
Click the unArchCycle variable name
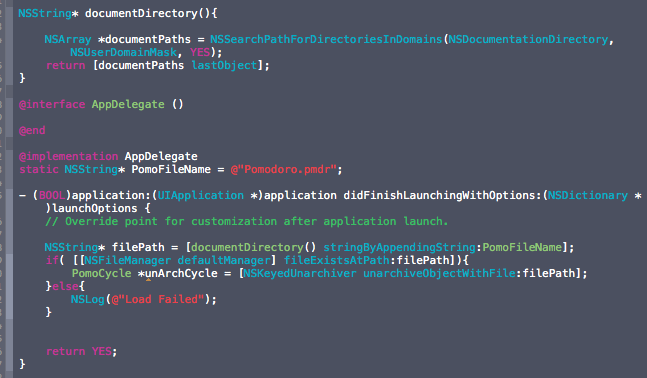pyautogui.click(x=181, y=273)
